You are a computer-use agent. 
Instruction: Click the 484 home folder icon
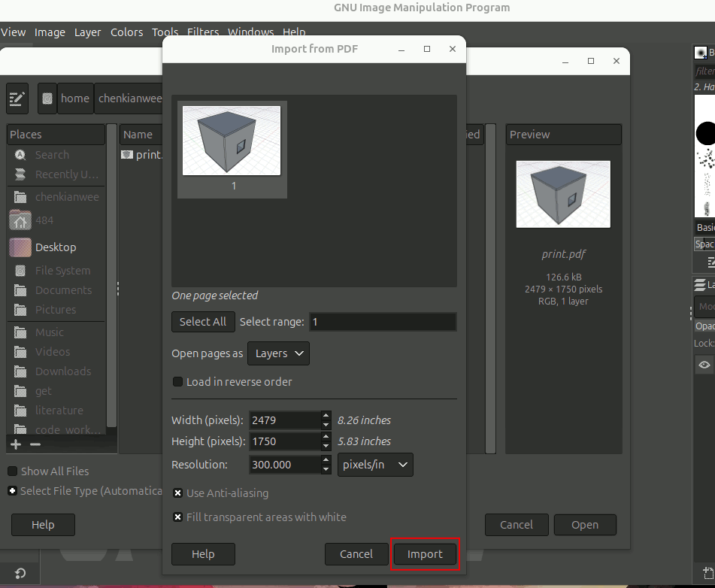tap(20, 220)
